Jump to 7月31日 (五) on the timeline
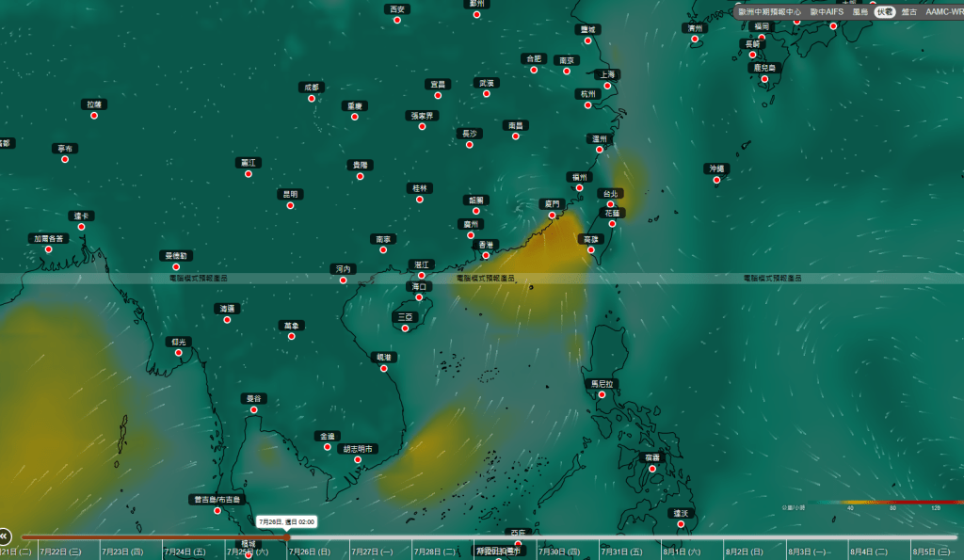This screenshot has width=964, height=560. (x=621, y=552)
